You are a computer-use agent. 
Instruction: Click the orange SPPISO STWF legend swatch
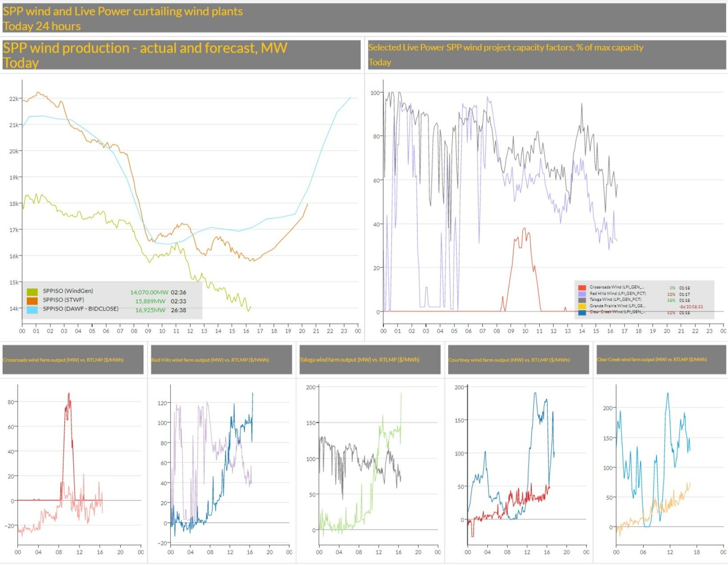(x=32, y=301)
